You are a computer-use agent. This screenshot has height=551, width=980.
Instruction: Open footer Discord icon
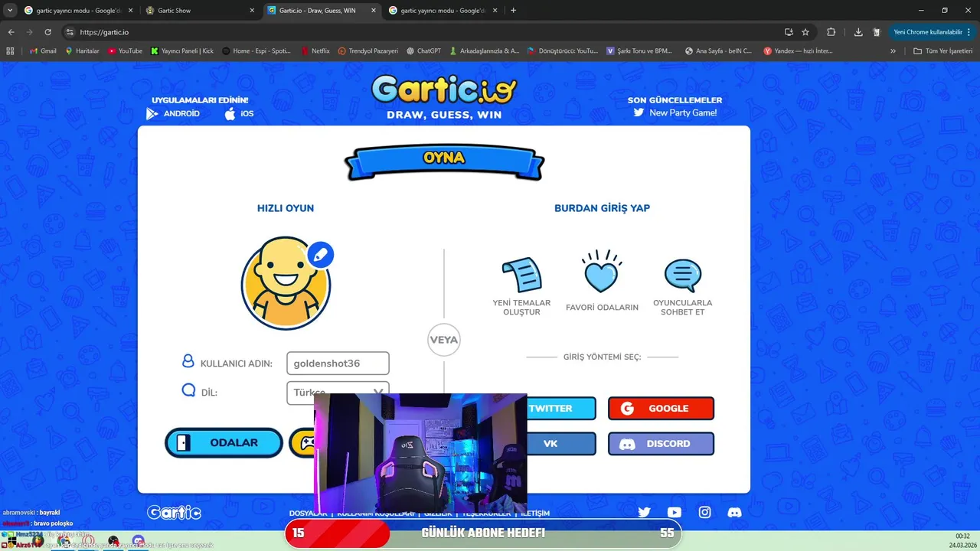(x=734, y=513)
